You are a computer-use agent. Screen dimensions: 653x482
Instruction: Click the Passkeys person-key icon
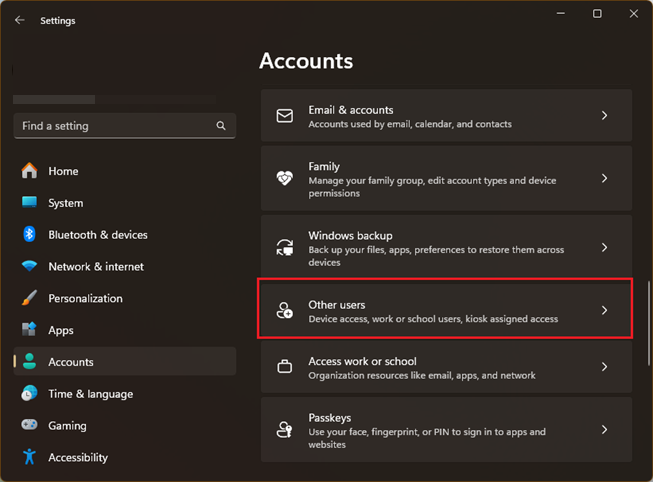285,430
